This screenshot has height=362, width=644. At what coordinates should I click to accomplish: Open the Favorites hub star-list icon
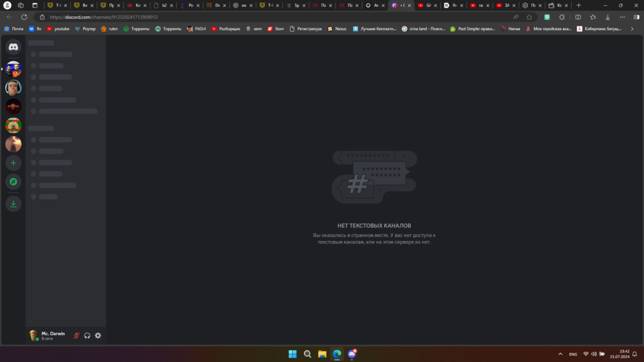592,17
